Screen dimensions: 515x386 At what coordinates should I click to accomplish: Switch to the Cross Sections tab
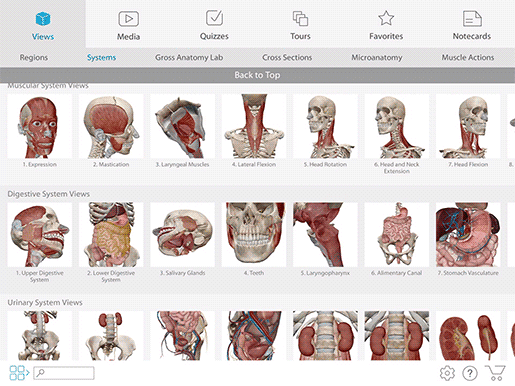pyautogui.click(x=287, y=58)
